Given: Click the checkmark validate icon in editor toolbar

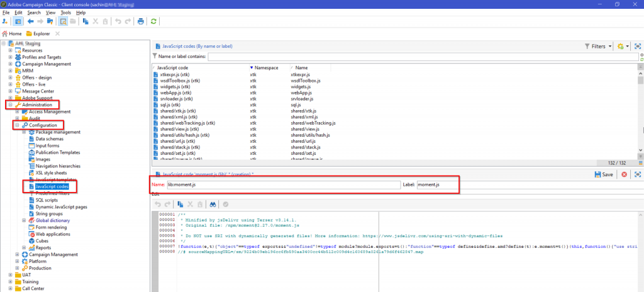Looking at the screenshot, I should tap(226, 203).
